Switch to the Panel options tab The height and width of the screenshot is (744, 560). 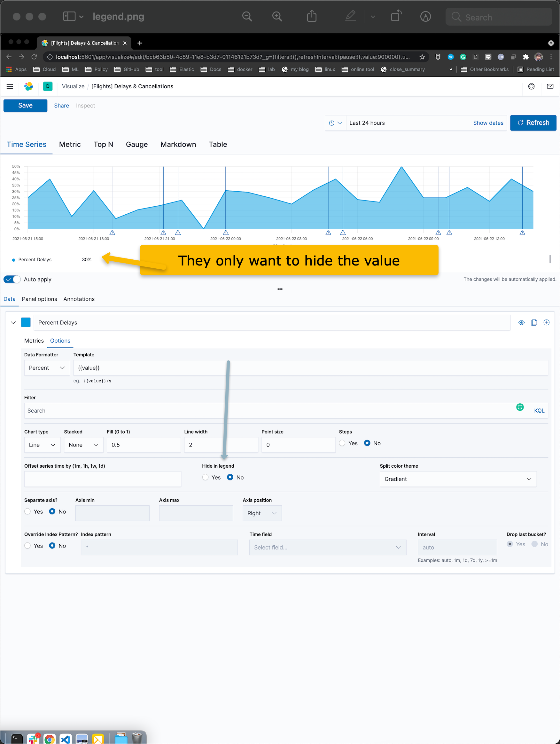[x=39, y=299]
